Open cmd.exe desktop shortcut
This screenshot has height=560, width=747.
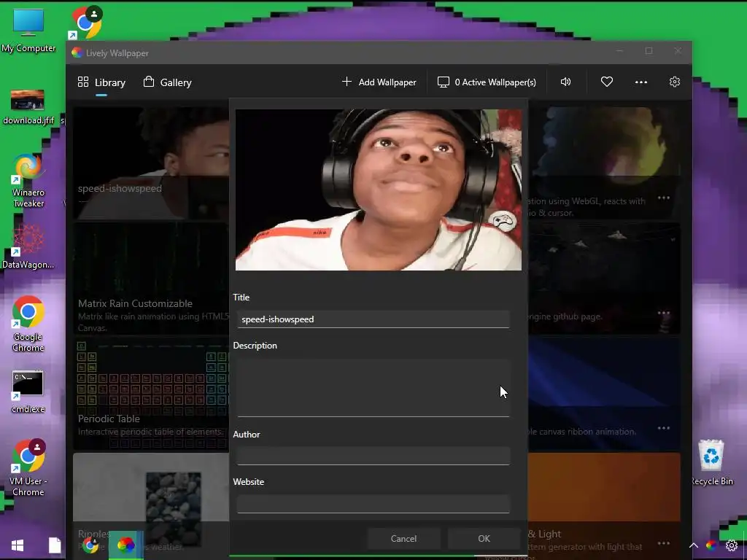pos(28,392)
